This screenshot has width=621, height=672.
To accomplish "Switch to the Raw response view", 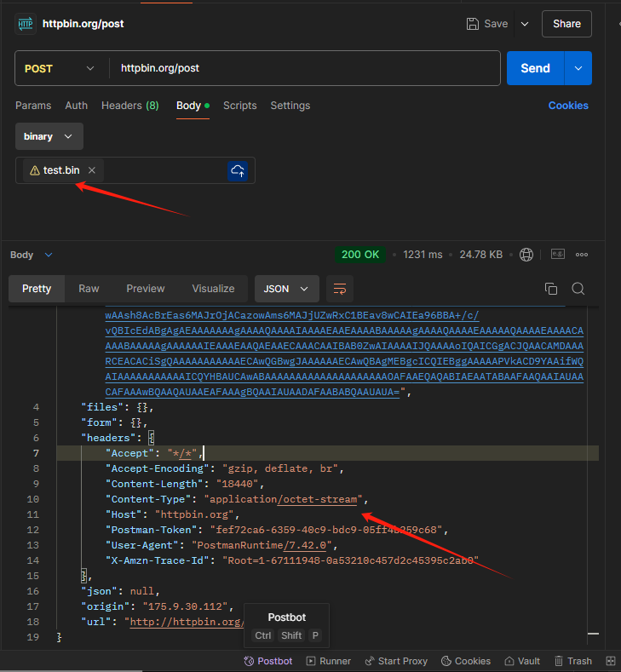I will [x=89, y=289].
